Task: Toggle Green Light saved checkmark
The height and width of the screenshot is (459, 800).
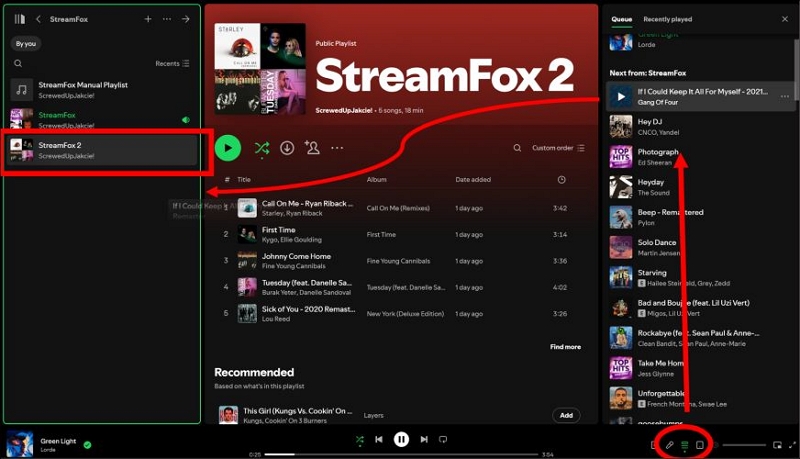Action: [x=87, y=445]
